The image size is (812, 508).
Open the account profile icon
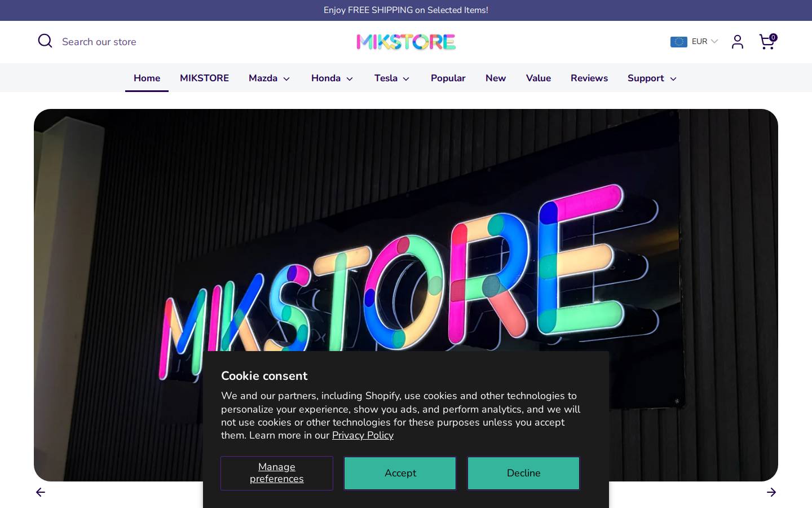tap(738, 42)
